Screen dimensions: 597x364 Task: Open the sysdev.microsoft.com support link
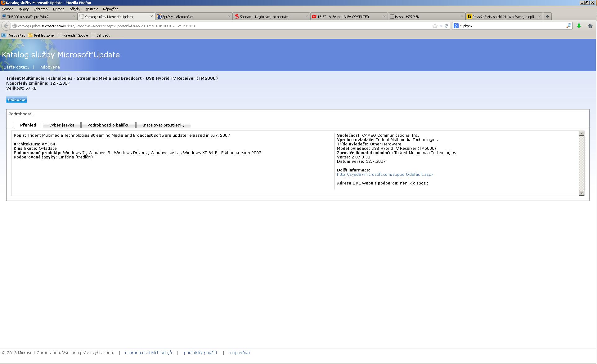pyautogui.click(x=385, y=174)
